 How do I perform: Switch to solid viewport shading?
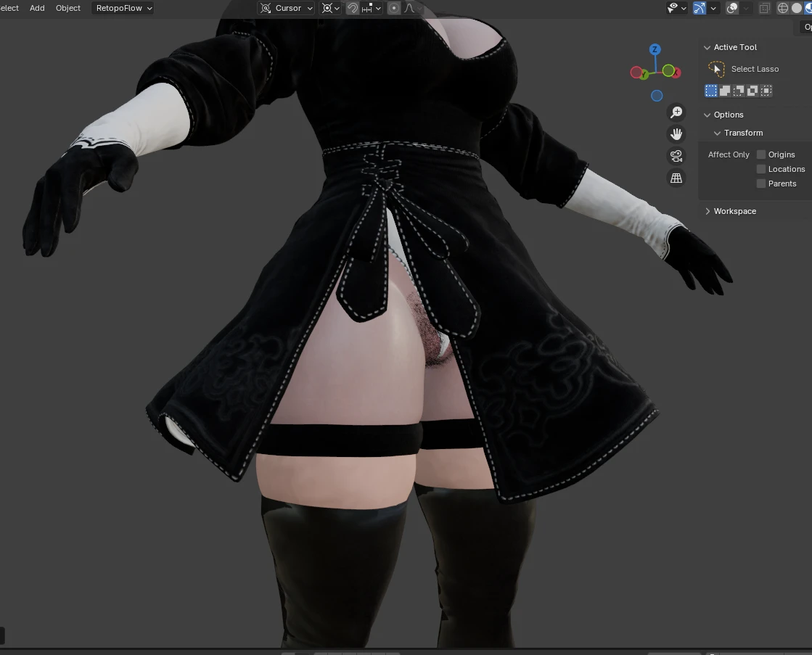click(x=797, y=8)
